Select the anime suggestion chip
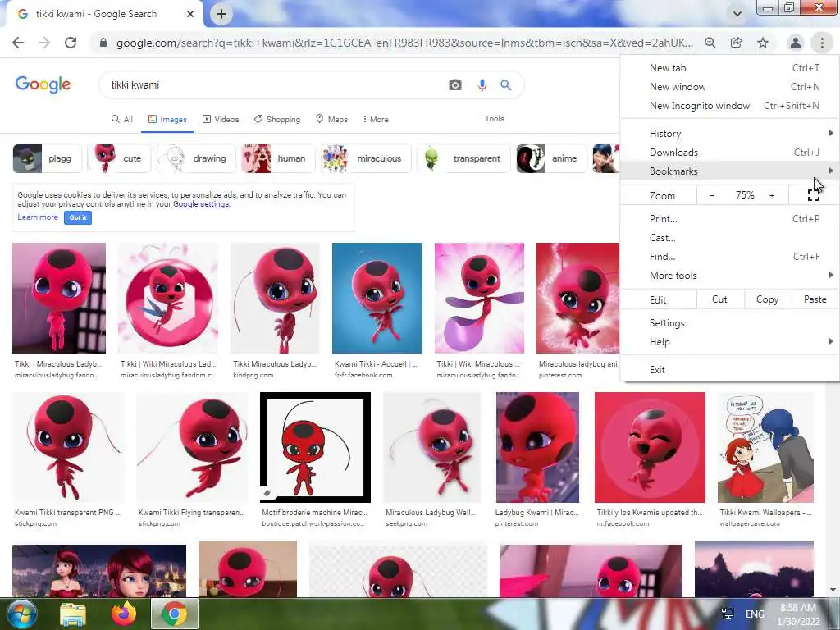This screenshot has width=840, height=630. [551, 158]
